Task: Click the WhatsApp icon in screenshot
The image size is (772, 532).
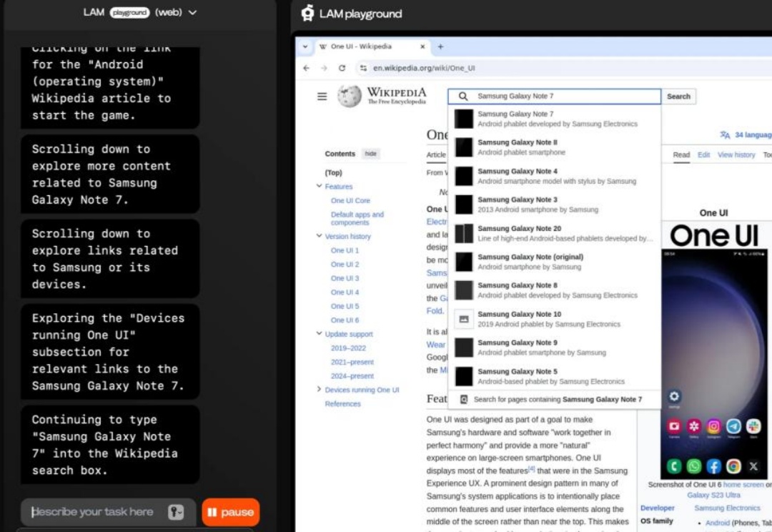Action: click(693, 466)
